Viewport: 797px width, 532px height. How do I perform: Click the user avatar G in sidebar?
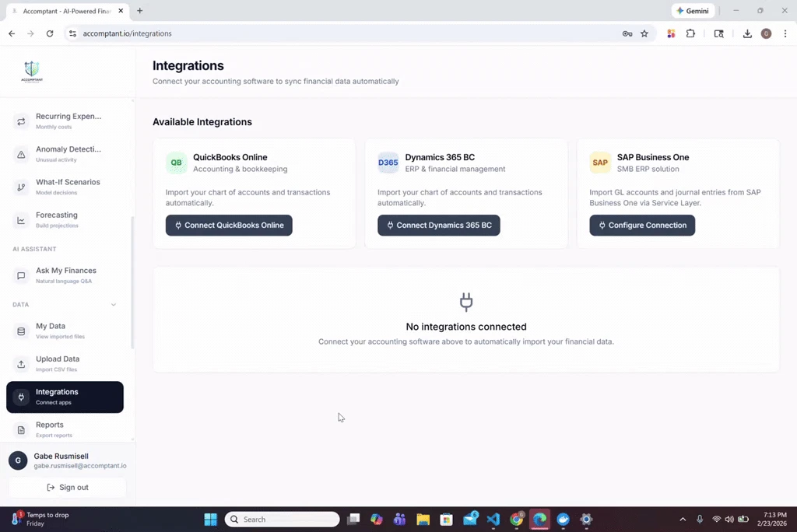[18, 460]
